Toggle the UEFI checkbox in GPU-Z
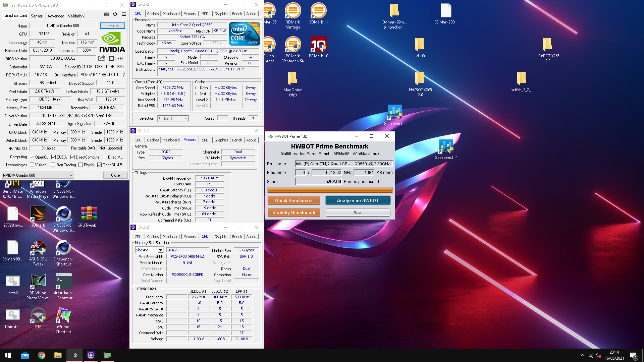 111,58
